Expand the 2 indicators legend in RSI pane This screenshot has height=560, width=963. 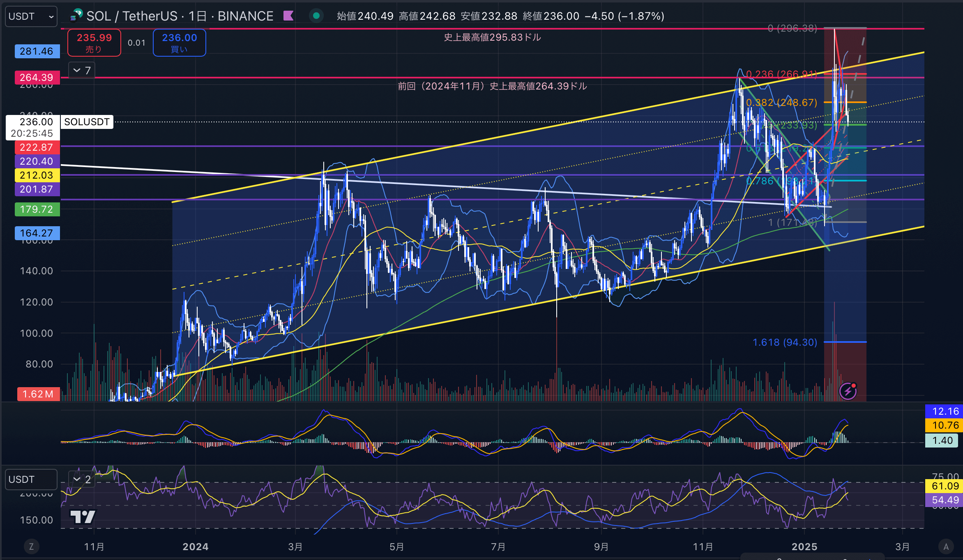point(82,479)
